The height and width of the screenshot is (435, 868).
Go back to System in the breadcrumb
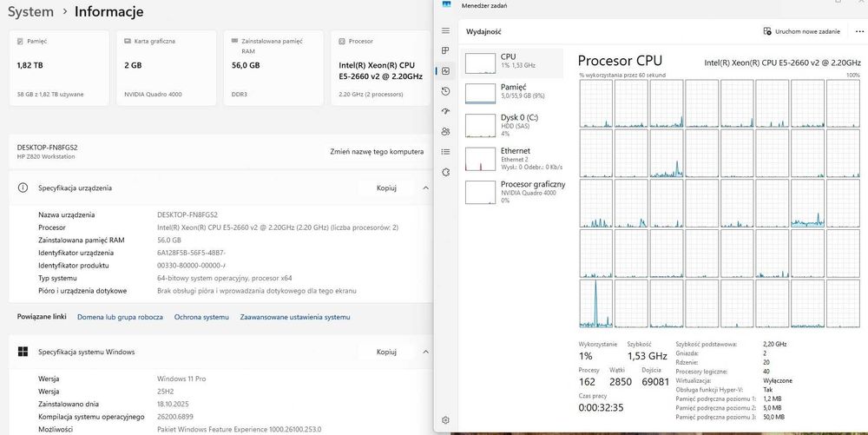tap(30, 11)
